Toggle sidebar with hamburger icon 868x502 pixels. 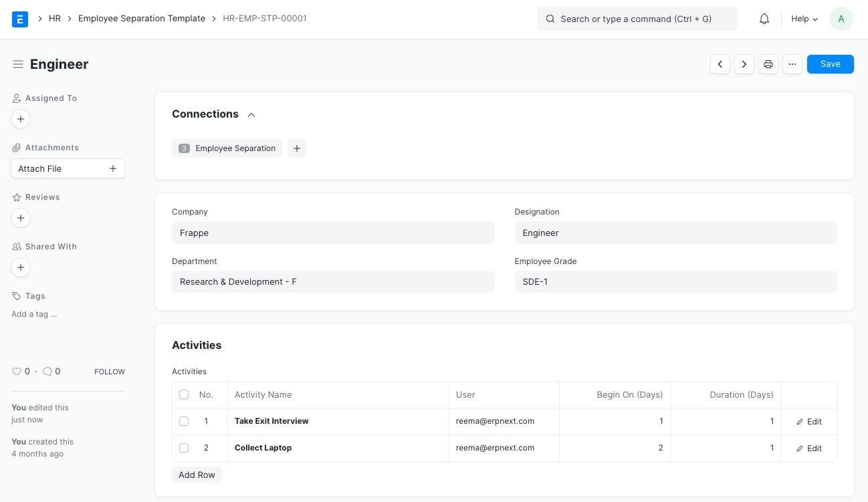[18, 64]
